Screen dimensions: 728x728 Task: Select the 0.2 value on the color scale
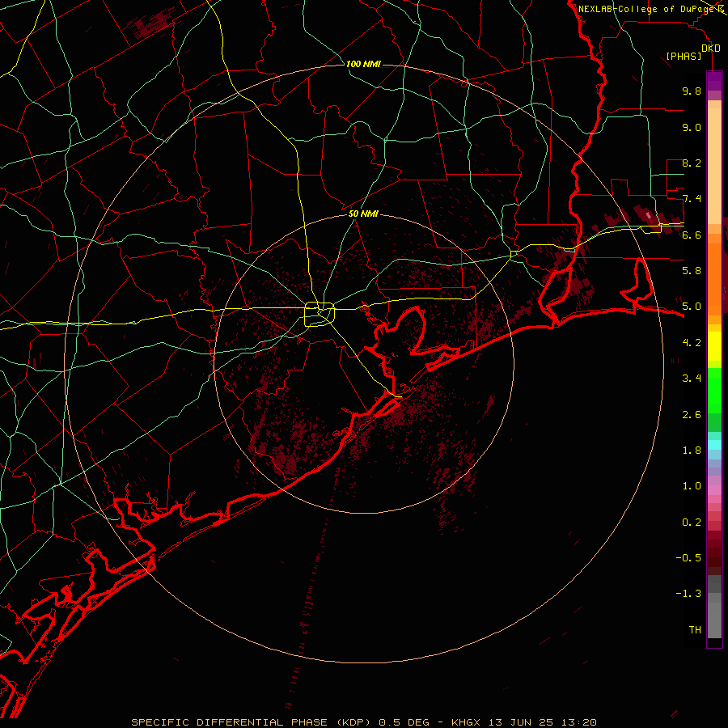692,523
